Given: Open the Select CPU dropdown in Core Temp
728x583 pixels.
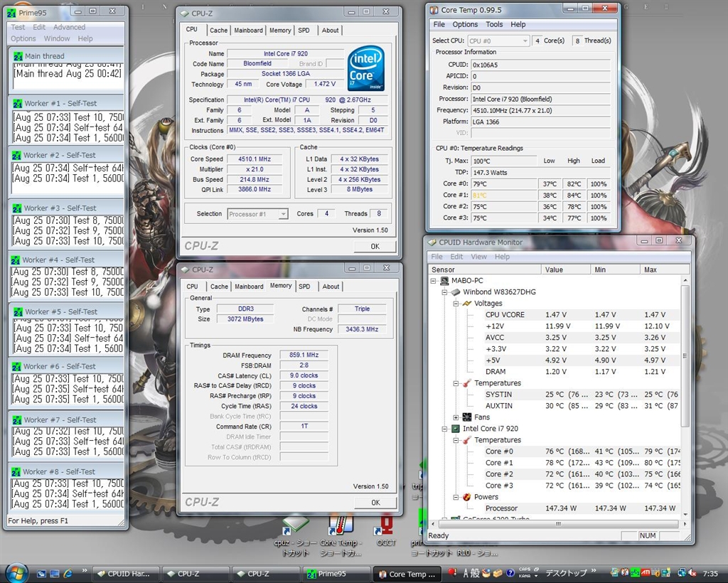Looking at the screenshot, I should click(x=498, y=41).
